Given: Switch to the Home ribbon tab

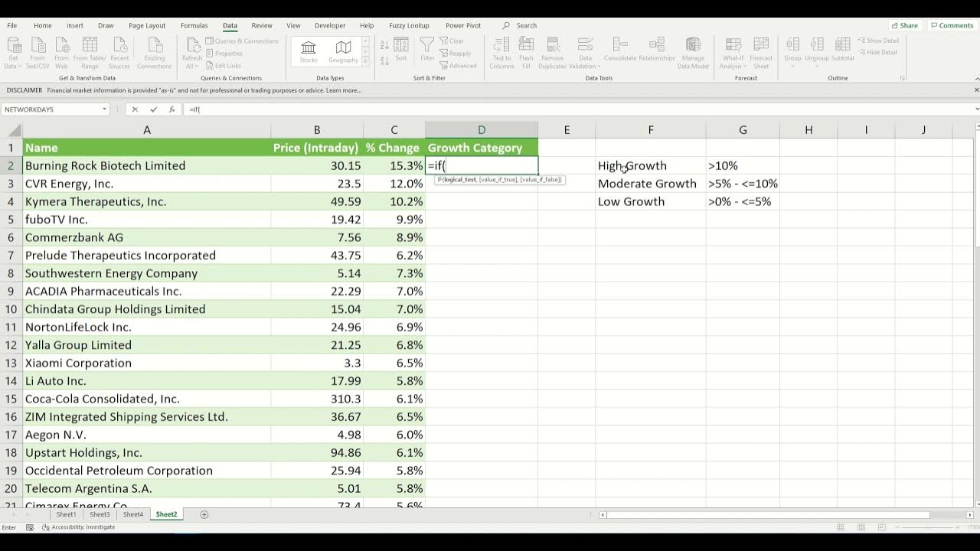Looking at the screenshot, I should pos(43,25).
